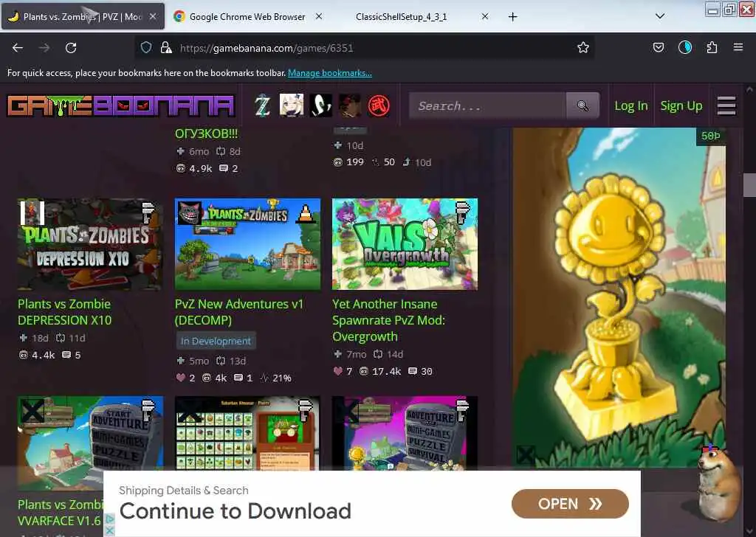Show site security padlock information
The height and width of the screenshot is (537, 756).
[x=166, y=47]
